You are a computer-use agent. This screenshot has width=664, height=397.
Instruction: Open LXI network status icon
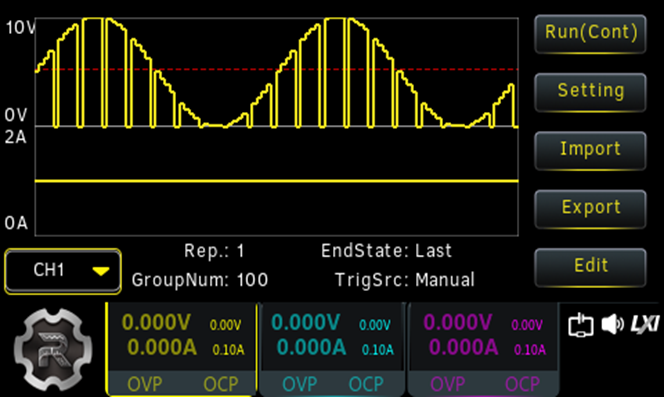tap(645, 324)
